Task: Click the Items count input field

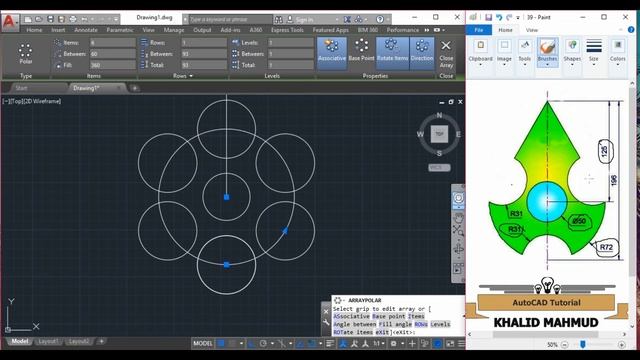Action: pos(113,42)
